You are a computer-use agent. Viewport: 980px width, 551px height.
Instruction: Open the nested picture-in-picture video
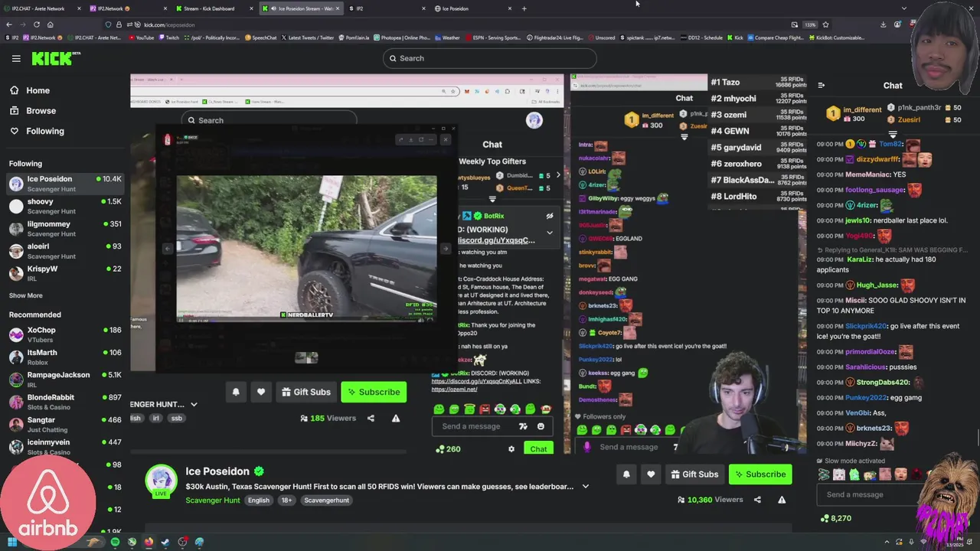(306, 248)
